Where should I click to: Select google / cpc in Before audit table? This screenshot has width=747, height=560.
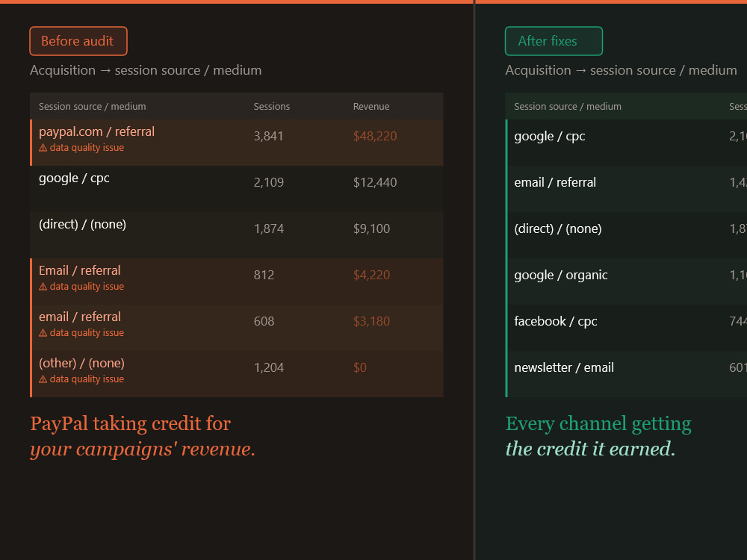pyautogui.click(x=74, y=178)
